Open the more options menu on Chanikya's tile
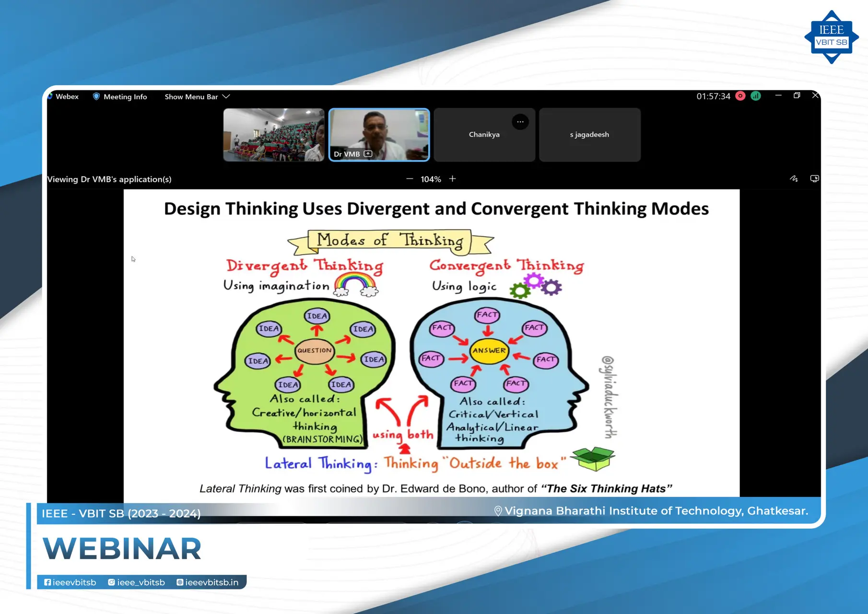 pos(520,122)
